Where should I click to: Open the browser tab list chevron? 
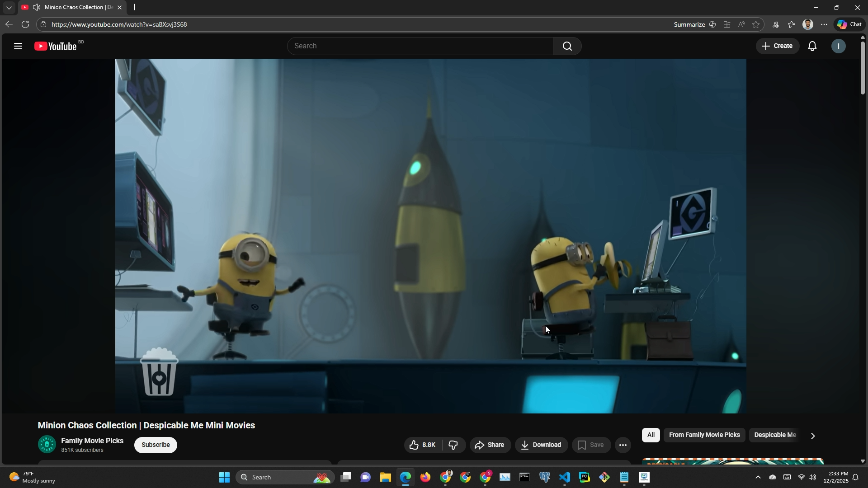coord(9,8)
